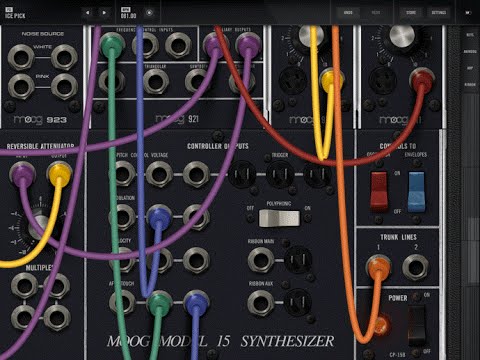Click the REDO button
This screenshot has width=480, height=360.
[376, 13]
